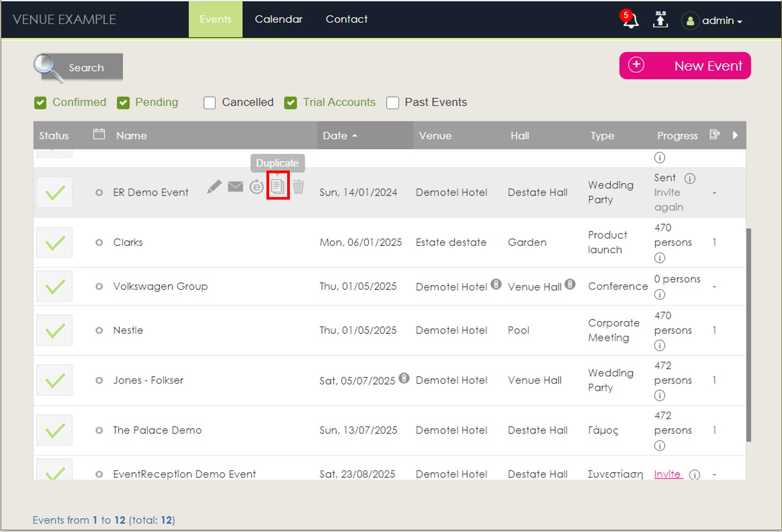
Task: Open info icon beside Sent status
Action: pyautogui.click(x=690, y=179)
